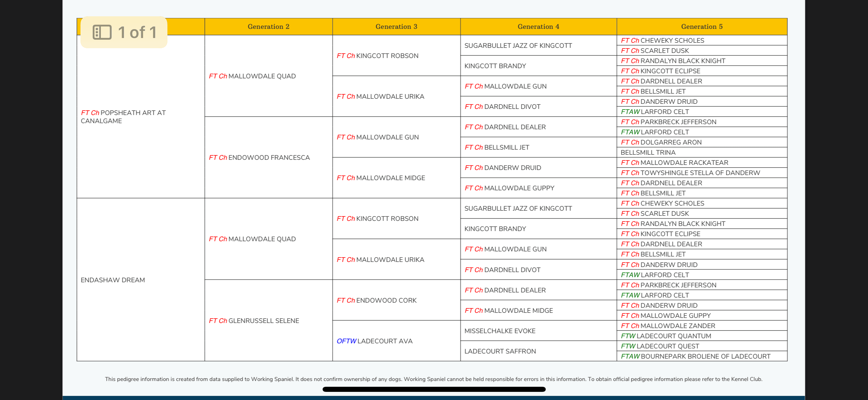Click BOURNEPARK BROLIENE OF LADECOURT
The image size is (868, 400).
point(695,356)
